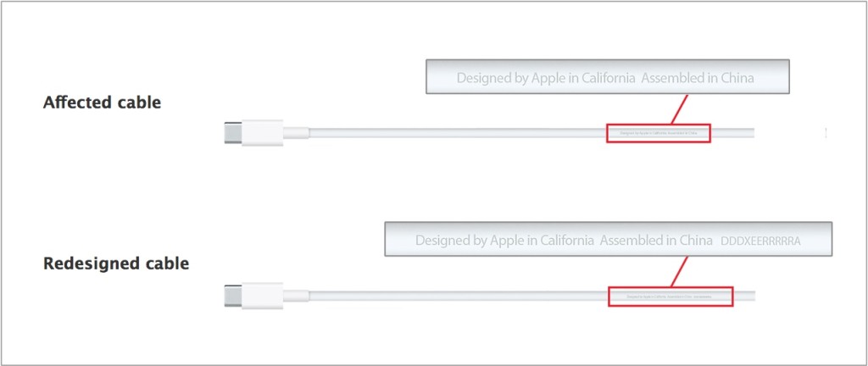Click the affected cable's strain relief collar
Screen dimensions: 868x366
295,133
